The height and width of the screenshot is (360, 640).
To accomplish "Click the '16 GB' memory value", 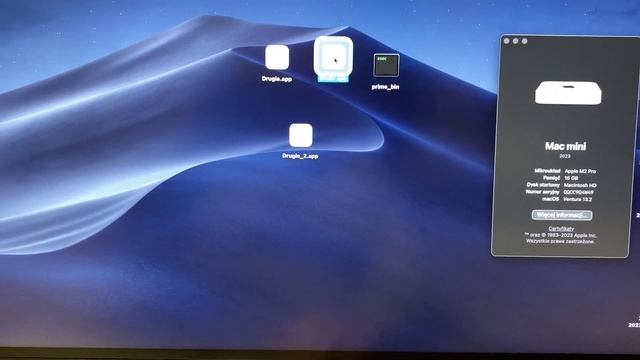I will (x=571, y=178).
